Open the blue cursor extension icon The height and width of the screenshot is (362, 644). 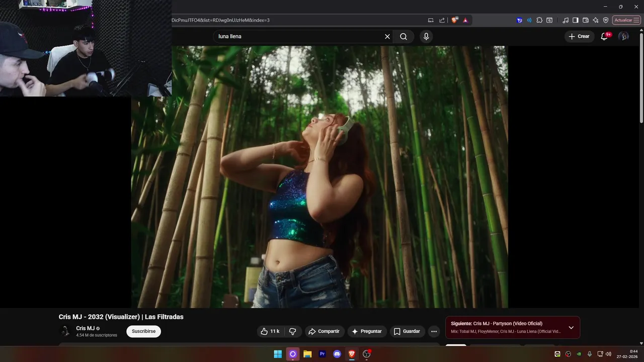pos(519,20)
